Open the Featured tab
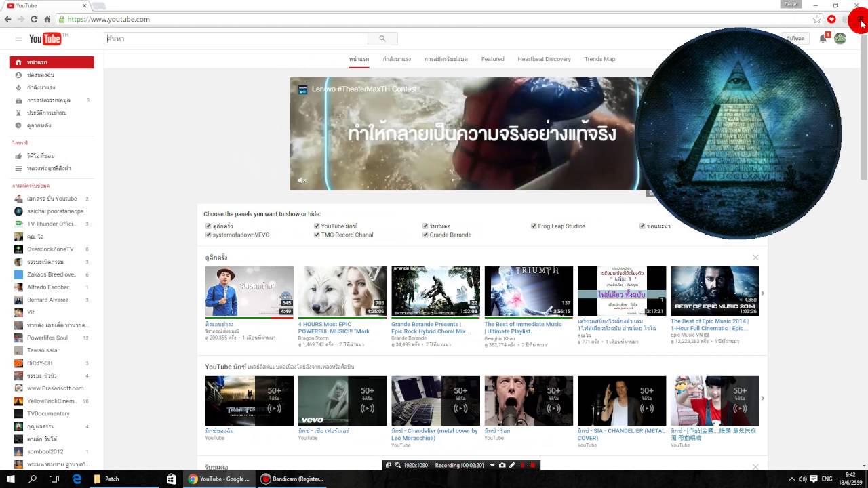Viewport: 868px width, 488px height. pyautogui.click(x=492, y=59)
